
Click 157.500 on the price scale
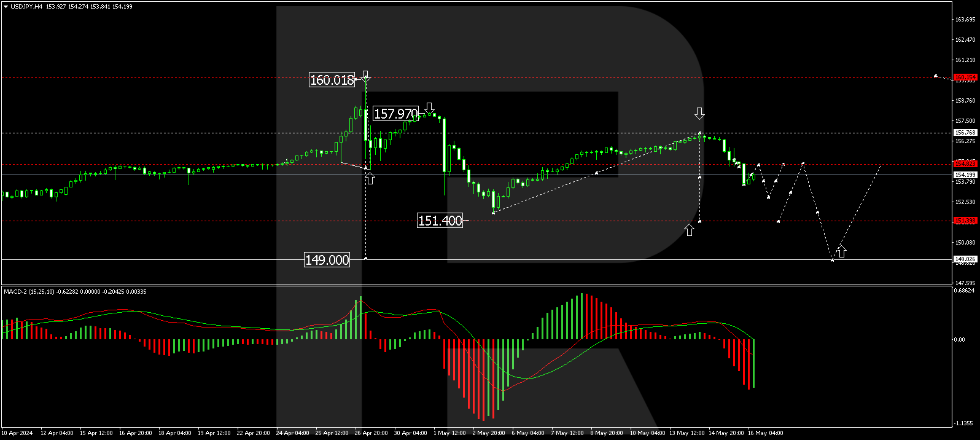coord(965,121)
